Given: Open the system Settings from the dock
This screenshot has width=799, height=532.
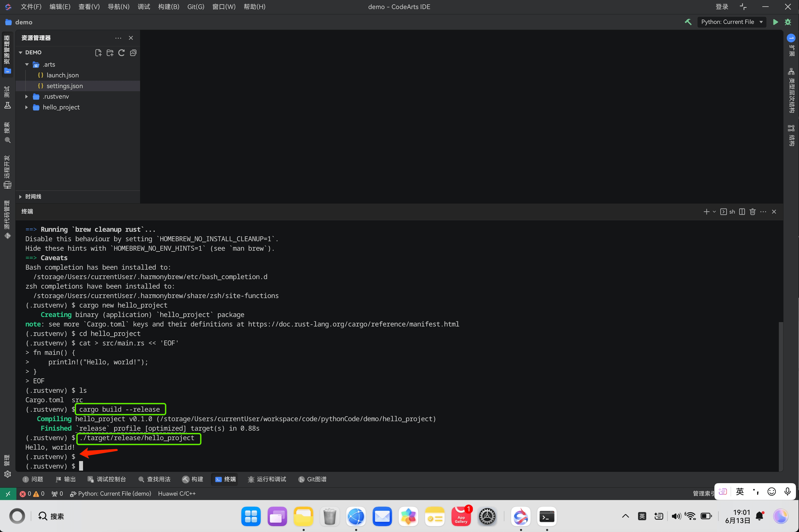Looking at the screenshot, I should point(487,516).
